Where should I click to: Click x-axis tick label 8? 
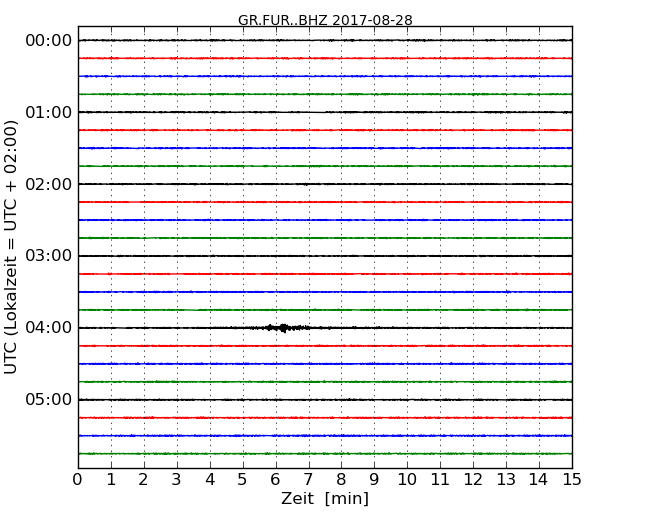click(341, 480)
